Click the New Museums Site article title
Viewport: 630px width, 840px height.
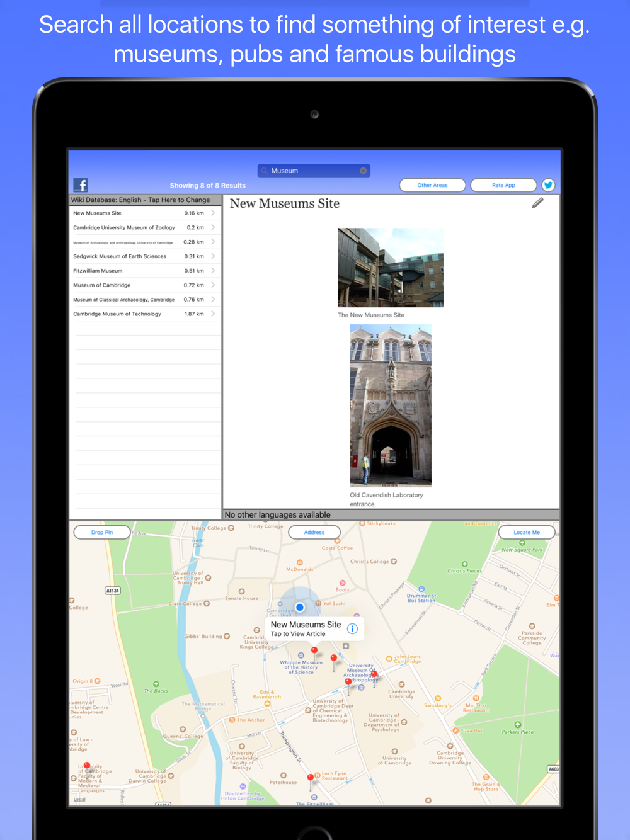(285, 203)
